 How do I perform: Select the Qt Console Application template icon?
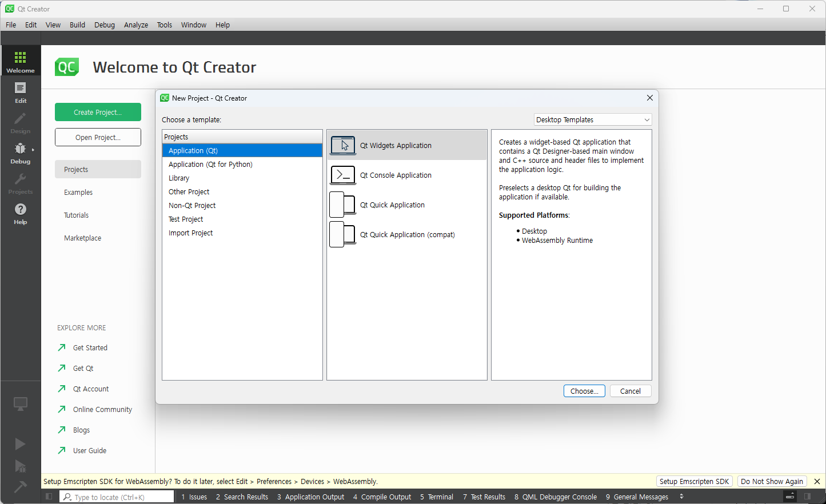click(x=343, y=175)
